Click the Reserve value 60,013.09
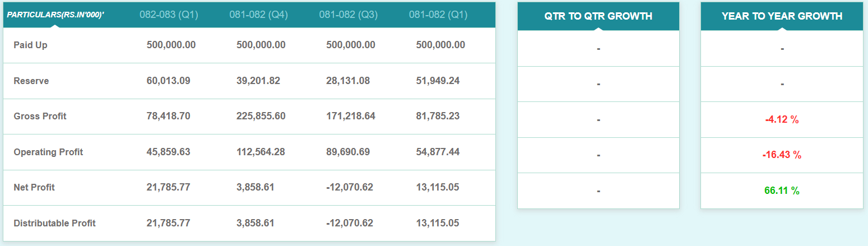868x246 pixels. [x=169, y=81]
